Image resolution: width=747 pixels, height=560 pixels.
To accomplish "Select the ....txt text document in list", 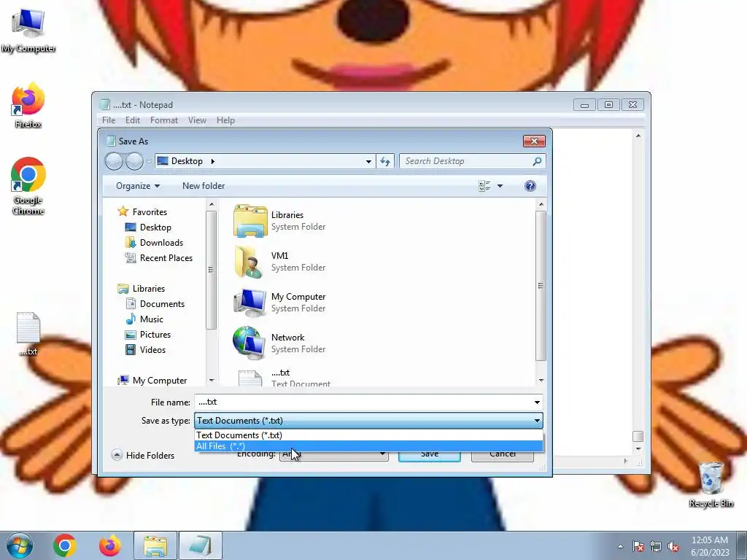I will point(284,378).
